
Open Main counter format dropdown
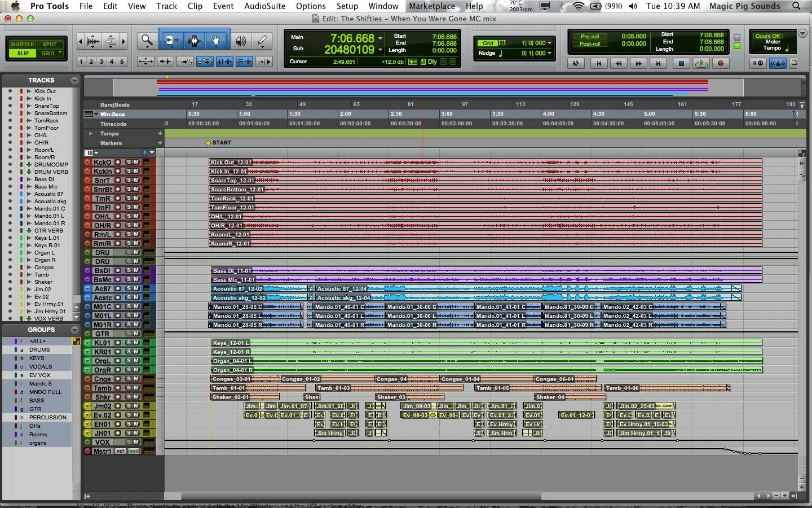click(x=381, y=38)
